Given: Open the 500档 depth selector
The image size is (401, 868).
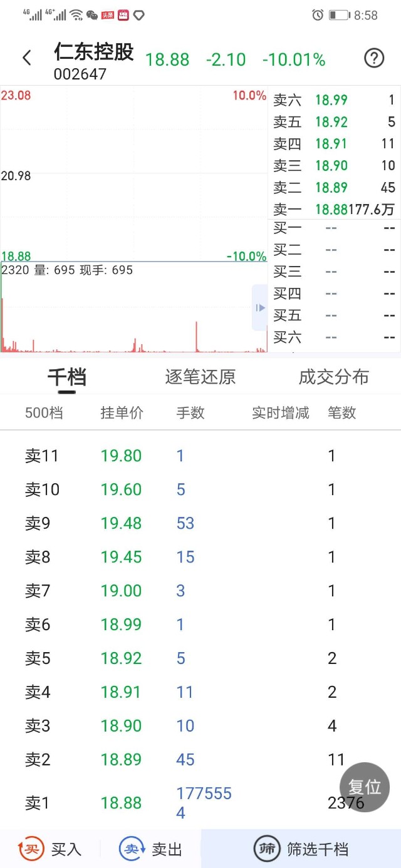Looking at the screenshot, I should pos(44,412).
